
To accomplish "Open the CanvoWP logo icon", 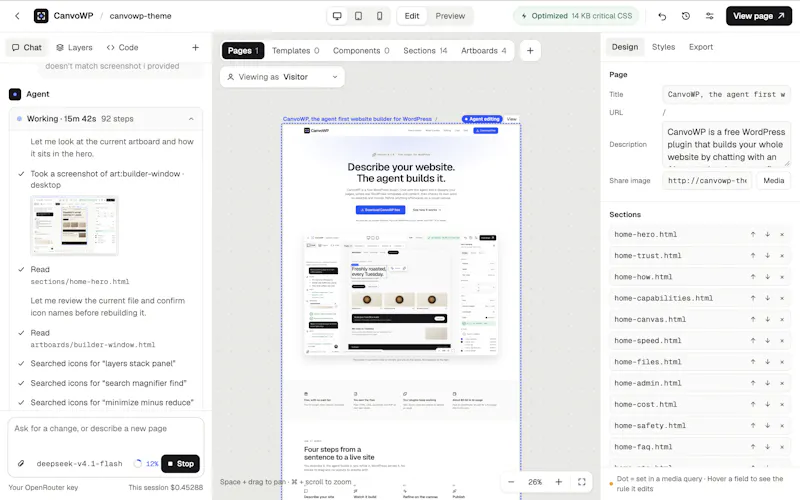I will click(41, 16).
